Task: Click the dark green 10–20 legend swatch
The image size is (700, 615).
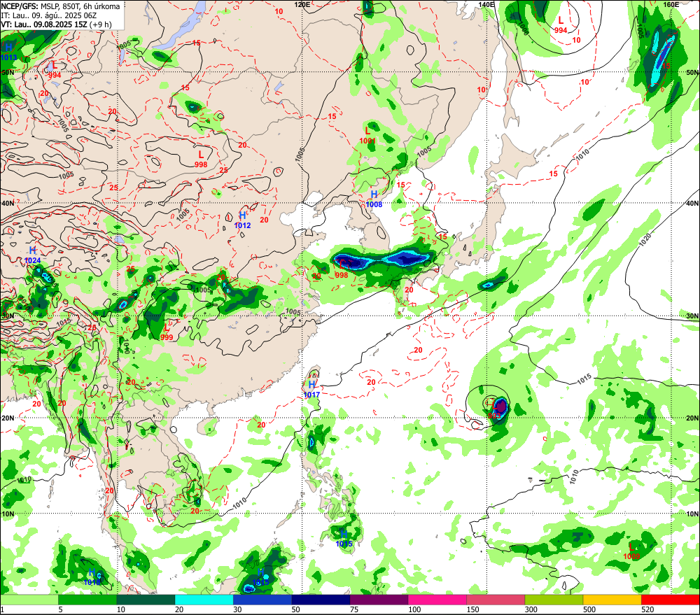Action: tap(146, 600)
